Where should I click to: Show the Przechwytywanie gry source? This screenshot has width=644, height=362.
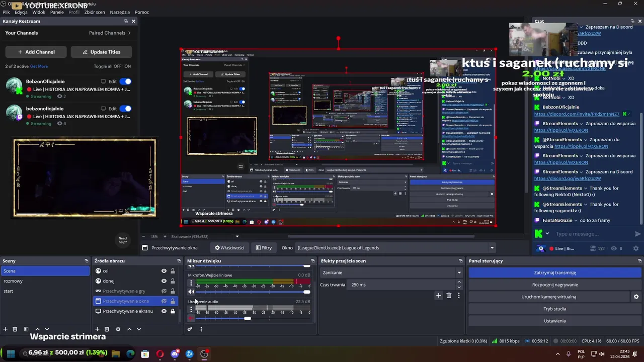[x=164, y=291]
